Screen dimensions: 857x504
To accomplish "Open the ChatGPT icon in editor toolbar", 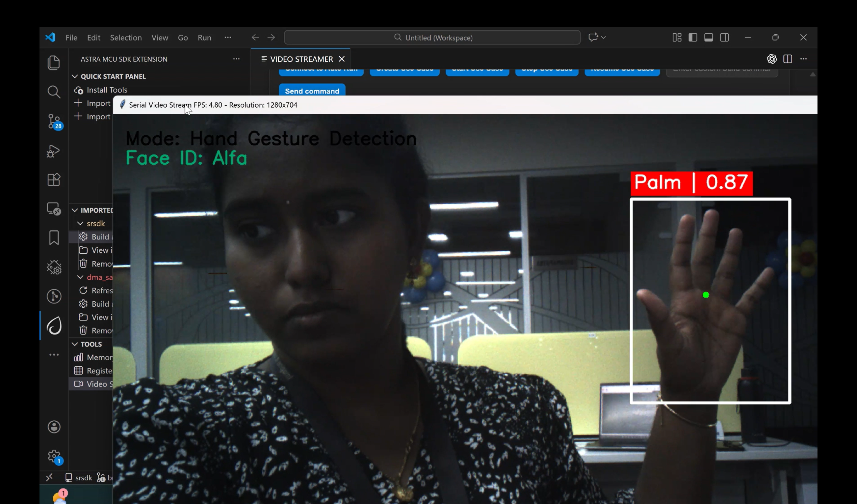I will (x=772, y=59).
